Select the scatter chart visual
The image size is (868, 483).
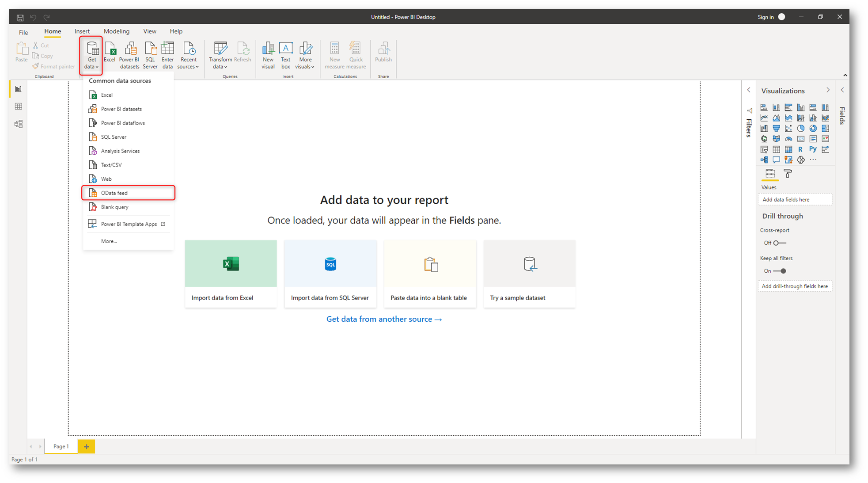[788, 129]
